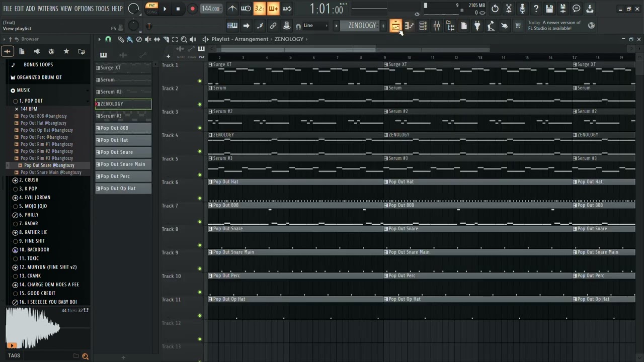
Task: Click the undo history icon
Action: [495, 9]
